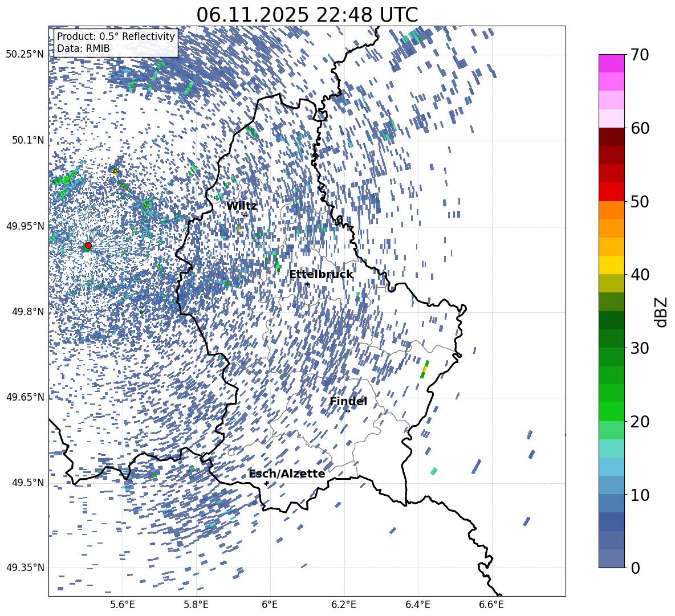Click the 10 tick on the colorbar
The image size is (675, 616).
pyautogui.click(x=640, y=495)
